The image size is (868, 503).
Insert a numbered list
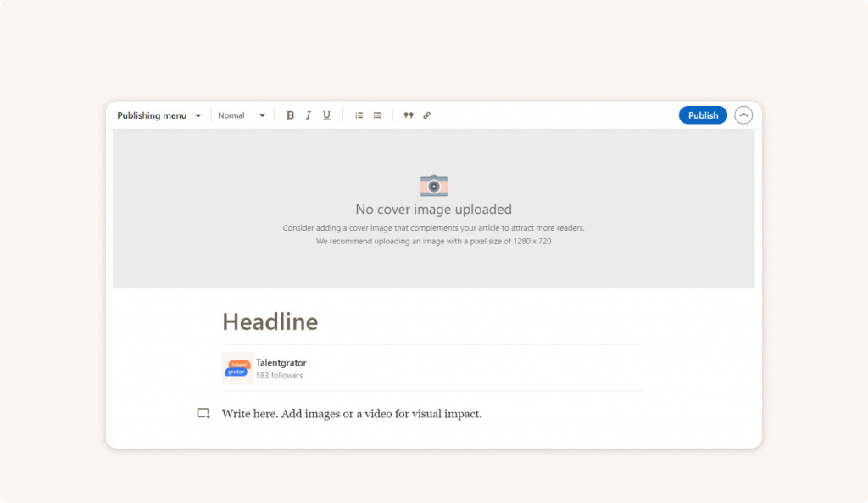click(359, 115)
